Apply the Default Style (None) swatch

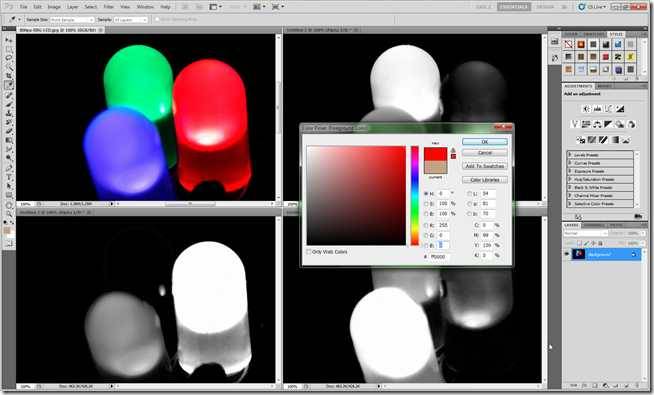(x=568, y=44)
